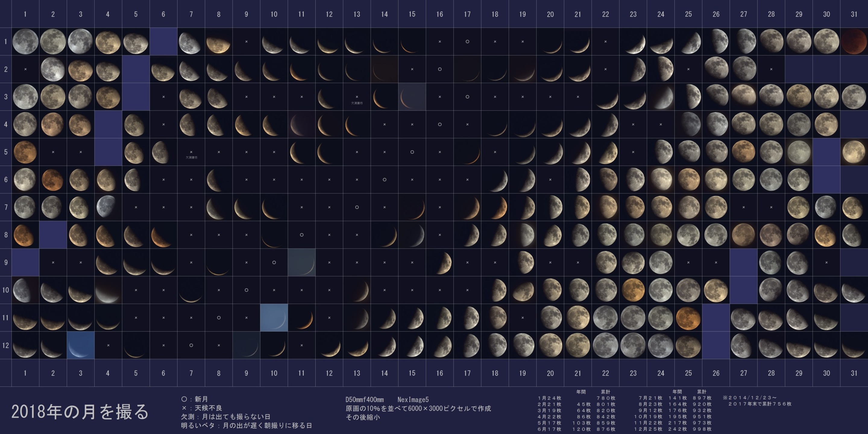Select day 16 in the bottom header row
The image size is (868, 434).
(x=440, y=373)
